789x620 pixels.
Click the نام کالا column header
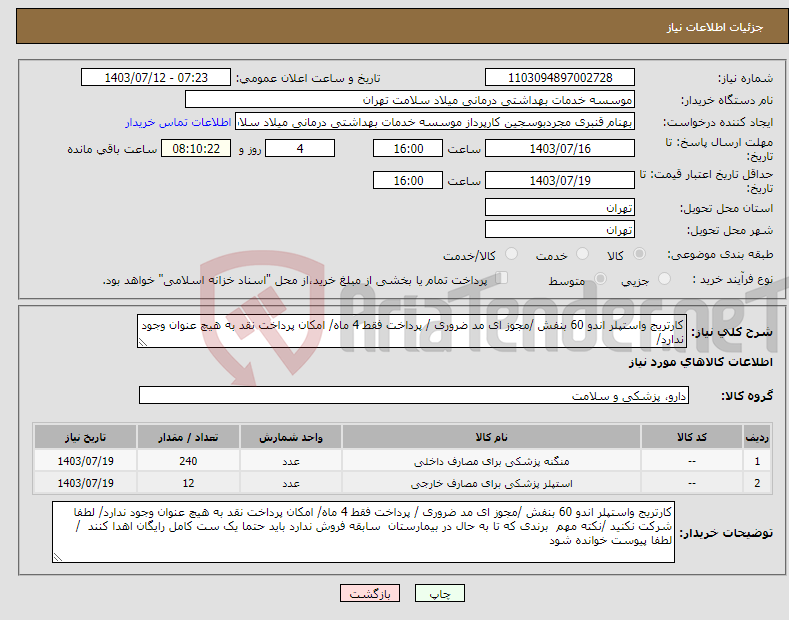(491, 437)
